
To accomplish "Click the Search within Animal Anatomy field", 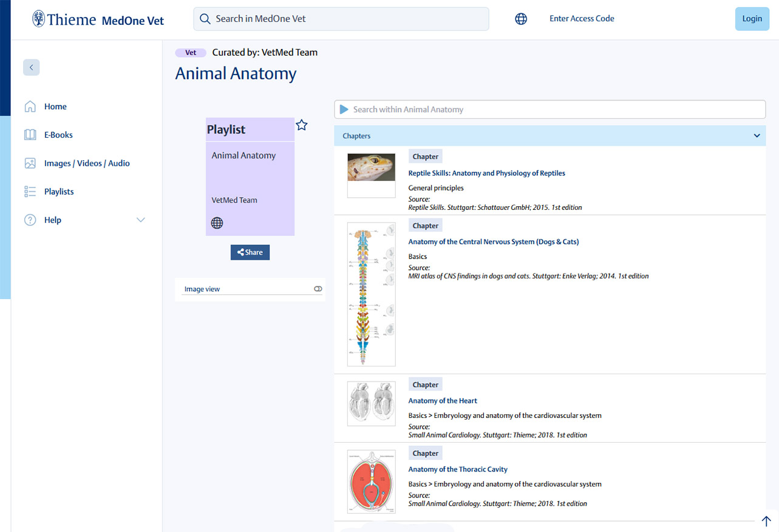I will coord(549,110).
